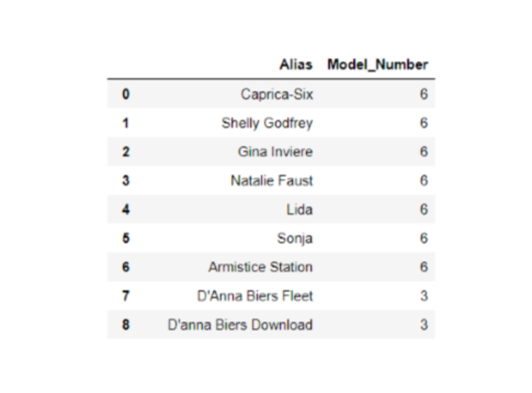This screenshot has width=532, height=393.
Task: Click row index 1
Action: (x=125, y=123)
